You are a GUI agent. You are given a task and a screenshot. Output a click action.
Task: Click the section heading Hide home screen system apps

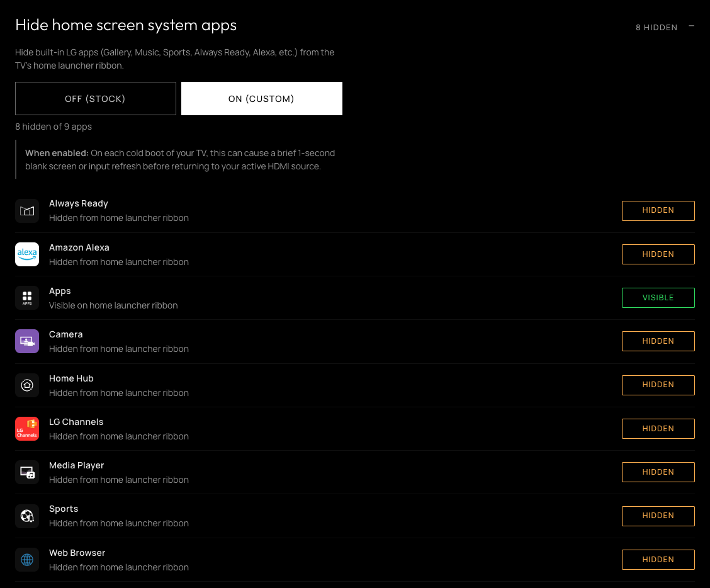pos(126,25)
